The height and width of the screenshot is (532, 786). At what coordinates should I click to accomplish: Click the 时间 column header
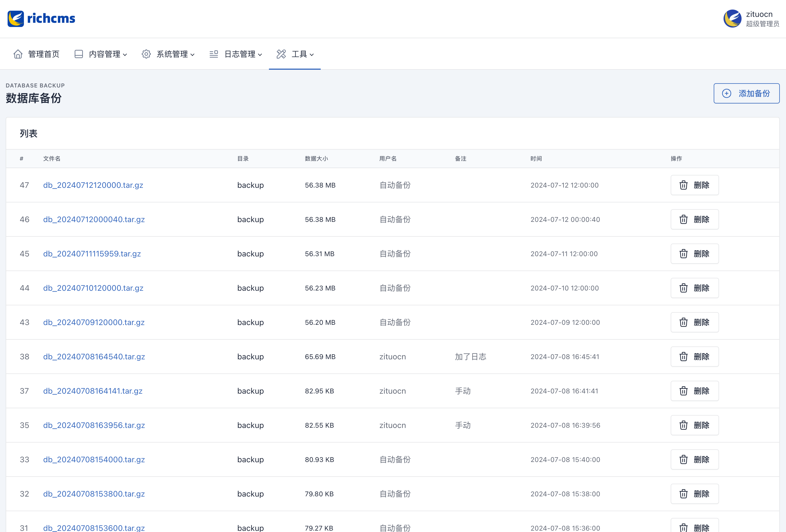point(536,159)
